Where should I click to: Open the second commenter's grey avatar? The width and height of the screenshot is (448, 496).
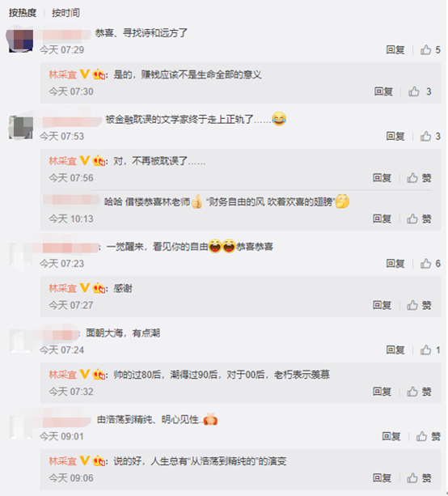coord(21,127)
